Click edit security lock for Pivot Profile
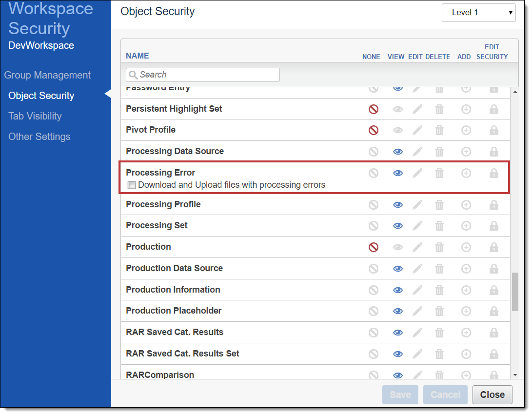 pos(494,130)
